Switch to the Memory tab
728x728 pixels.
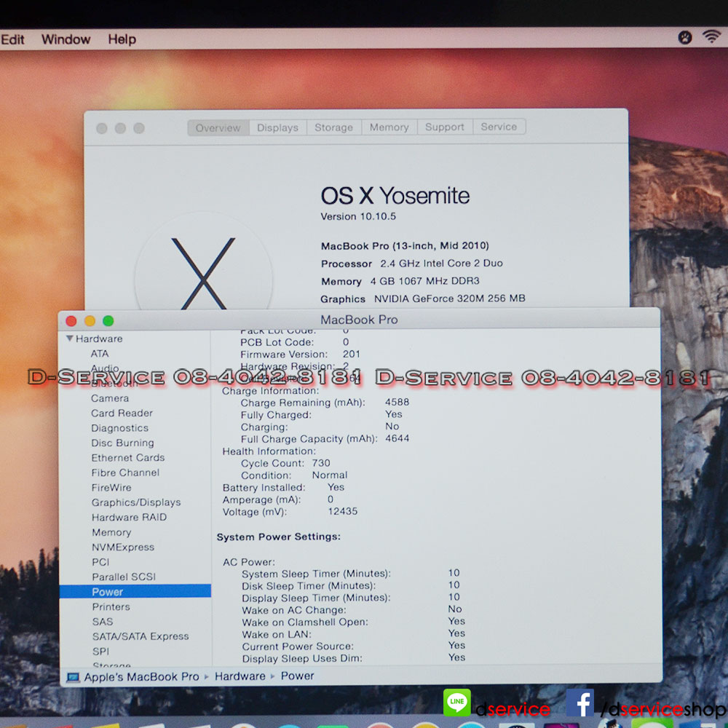coord(389,127)
